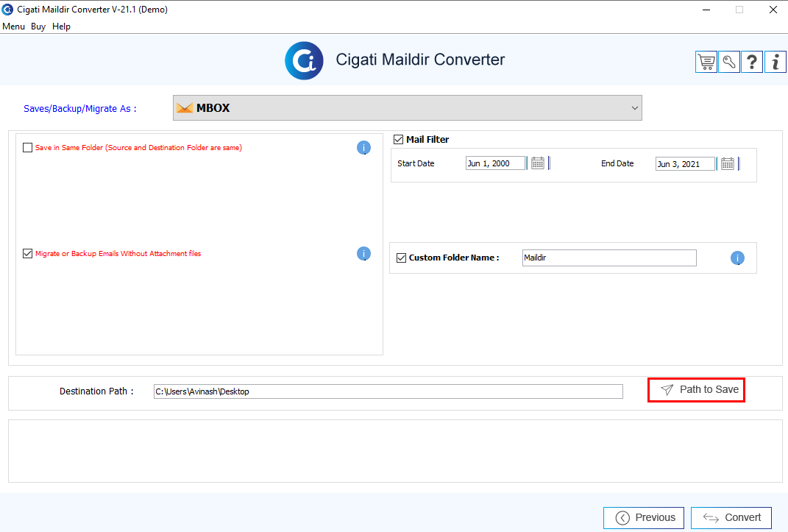The image size is (788, 532).
Task: Open Start Date calendar picker
Action: tap(538, 163)
